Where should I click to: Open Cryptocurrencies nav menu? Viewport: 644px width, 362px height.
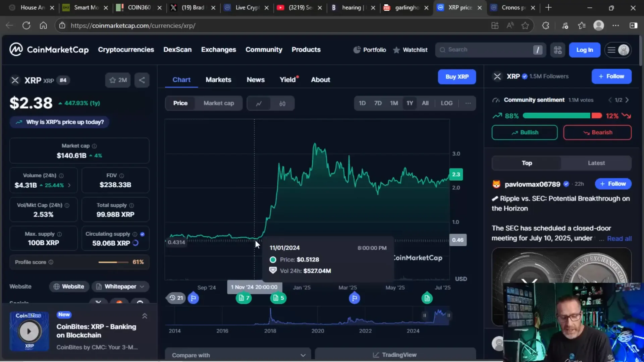pyautogui.click(x=126, y=50)
